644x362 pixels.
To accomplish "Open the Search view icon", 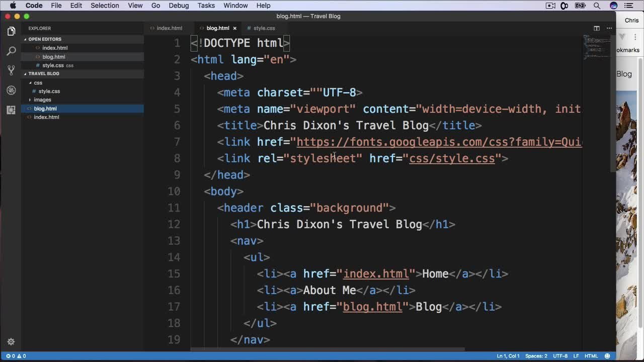I will pyautogui.click(x=11, y=51).
